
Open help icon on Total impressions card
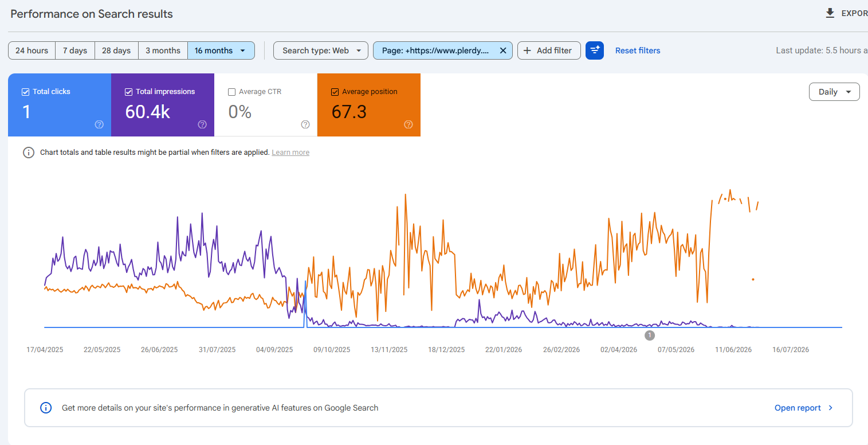202,124
